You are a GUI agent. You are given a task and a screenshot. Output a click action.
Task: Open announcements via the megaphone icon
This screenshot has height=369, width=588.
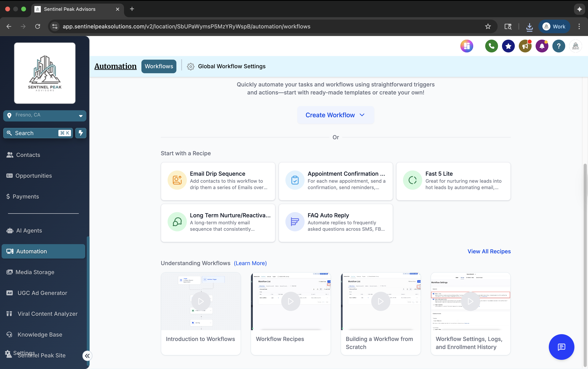[x=525, y=46]
